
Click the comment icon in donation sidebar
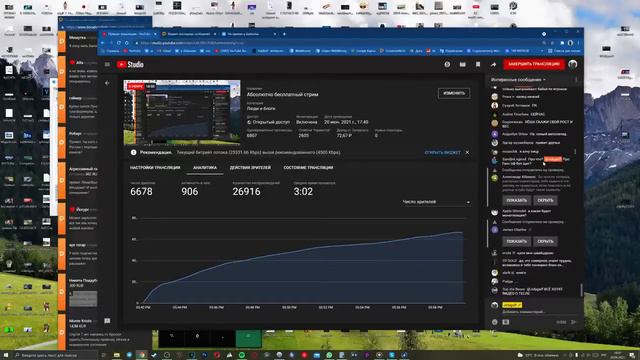click(107, 321)
